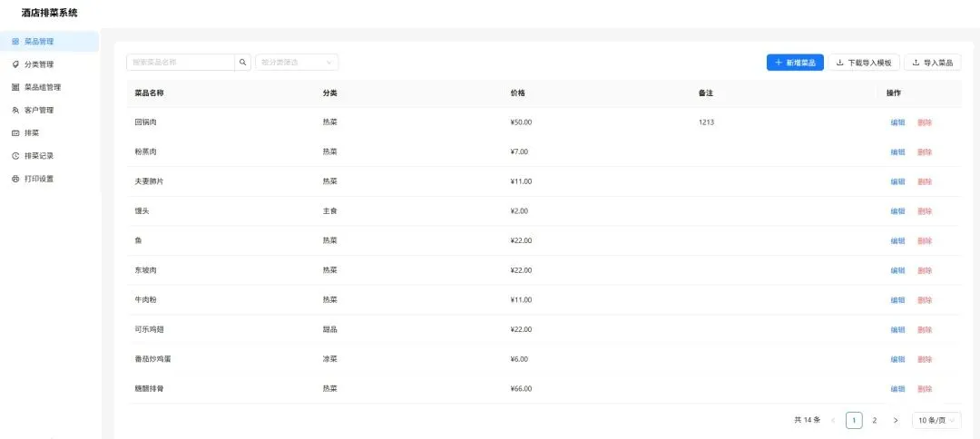
Task: Click the 下载导入模板 download button
Action: pyautogui.click(x=864, y=63)
